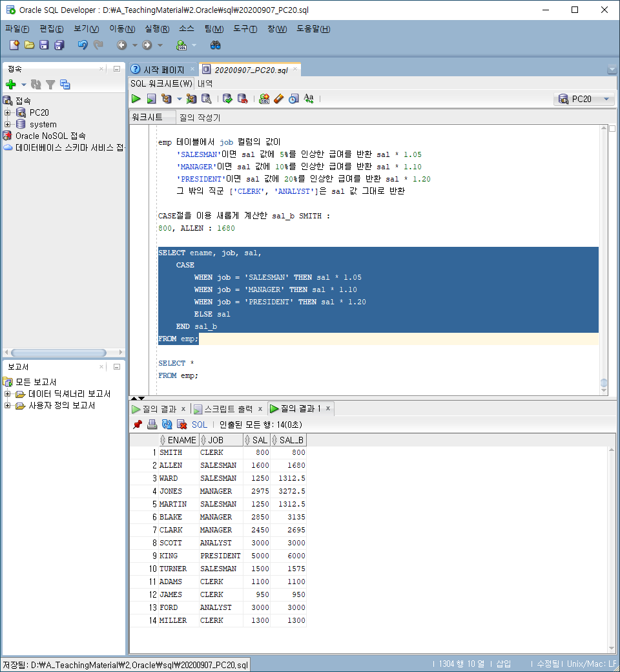Run the statement with green play icon

click(x=136, y=99)
